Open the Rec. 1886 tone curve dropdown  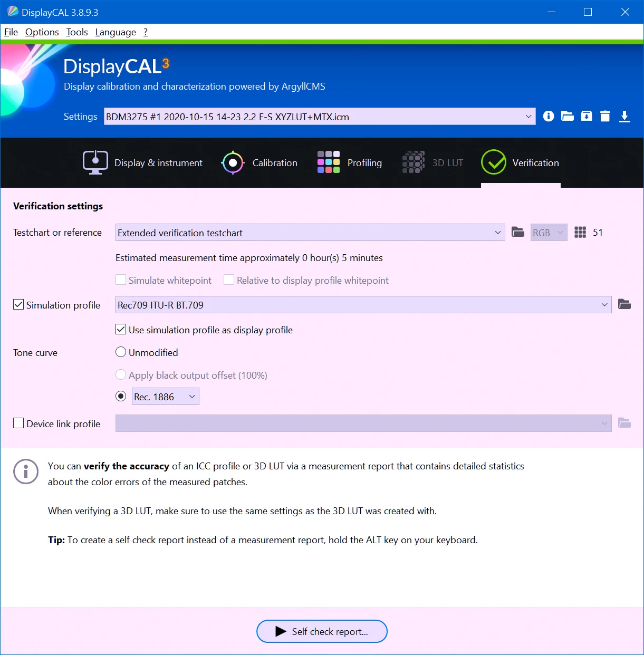tap(165, 397)
